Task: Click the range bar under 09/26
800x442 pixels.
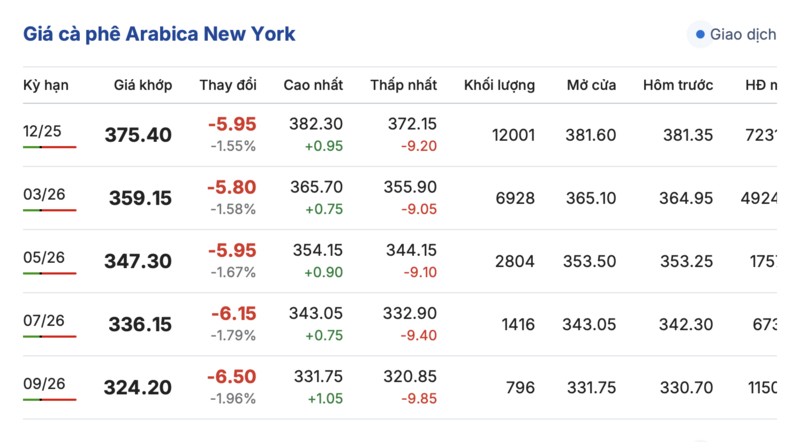Action: pos(49,399)
